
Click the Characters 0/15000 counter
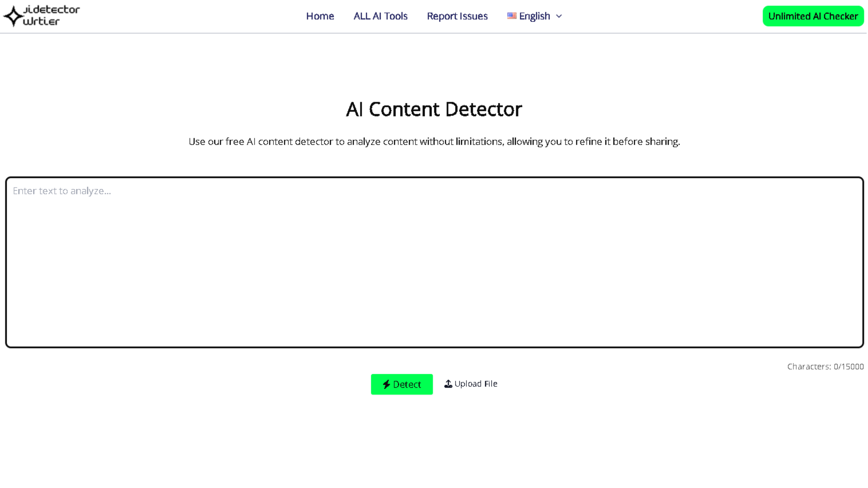point(825,366)
